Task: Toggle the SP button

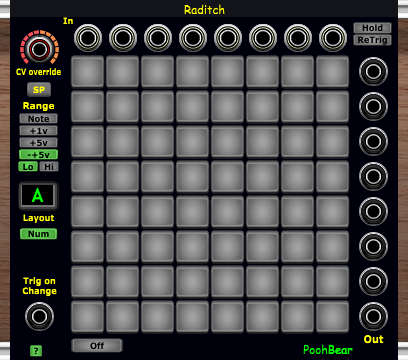Action: [39, 89]
